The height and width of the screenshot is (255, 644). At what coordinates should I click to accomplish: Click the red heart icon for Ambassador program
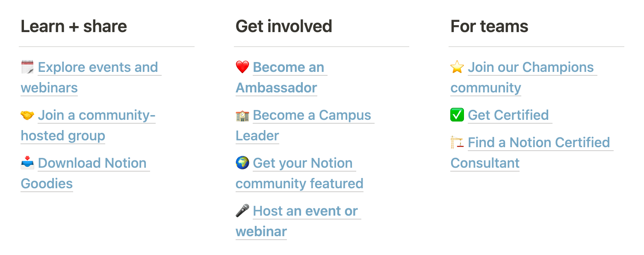[242, 66]
